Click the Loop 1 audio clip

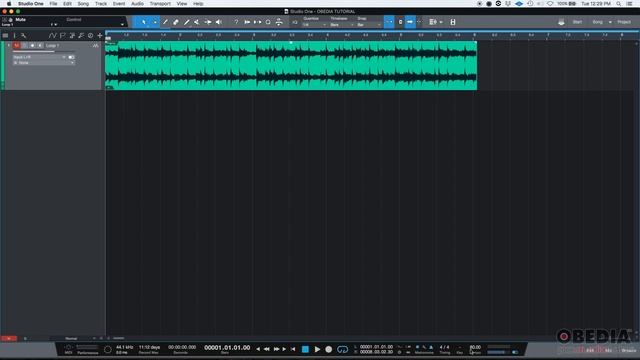[x=291, y=65]
